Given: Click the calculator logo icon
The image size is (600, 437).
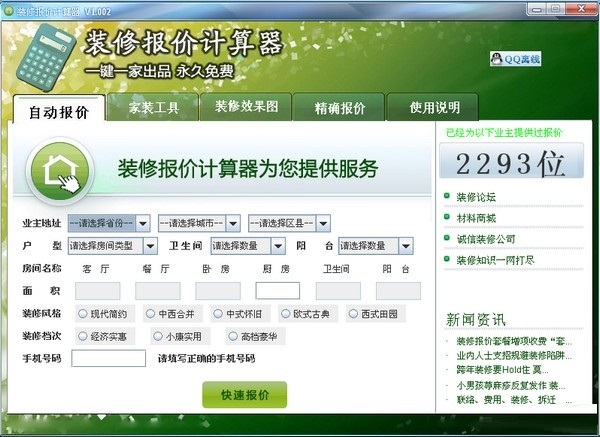Looking at the screenshot, I should click(46, 57).
